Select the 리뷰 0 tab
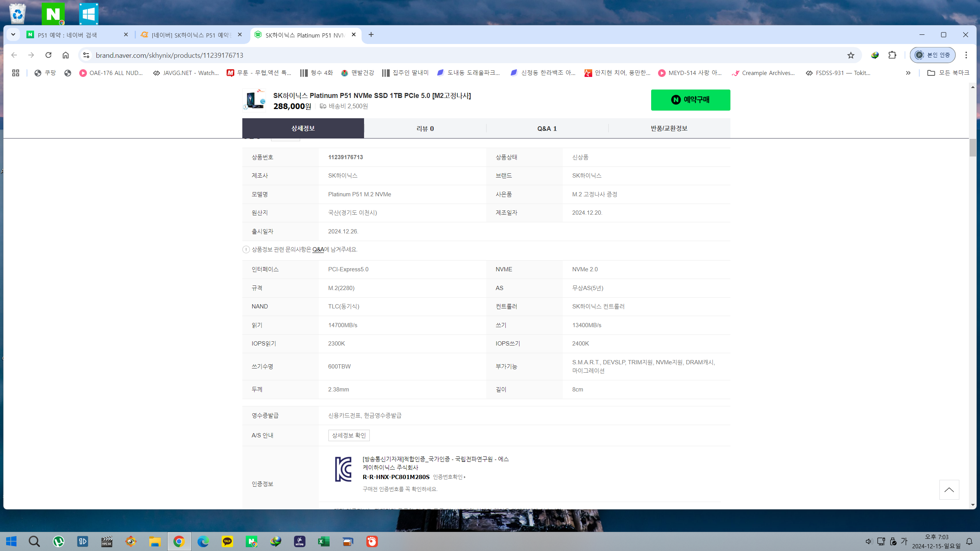Viewport: 980px width, 551px height. click(425, 129)
